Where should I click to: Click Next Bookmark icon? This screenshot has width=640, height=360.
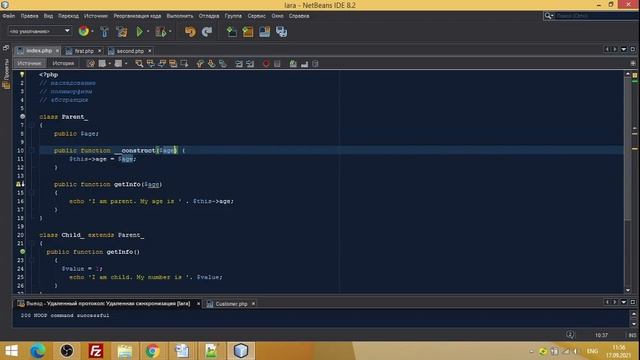tap(211, 63)
